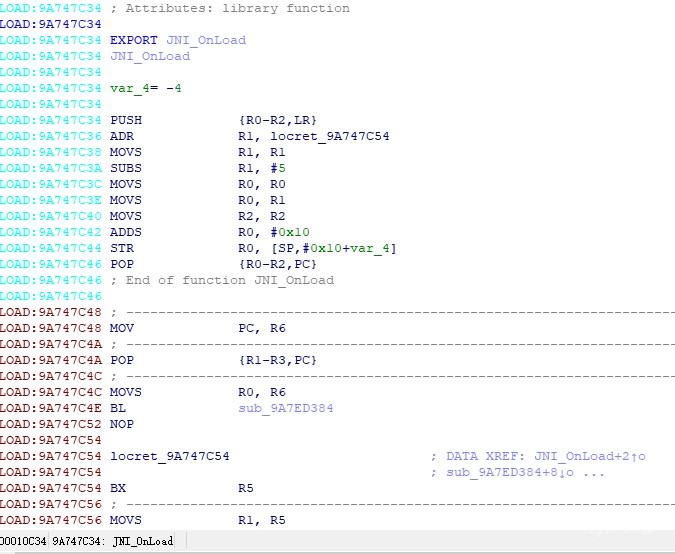Select the PUSH {R0-R2,LR} instruction
The height and width of the screenshot is (554, 675).
[x=213, y=120]
